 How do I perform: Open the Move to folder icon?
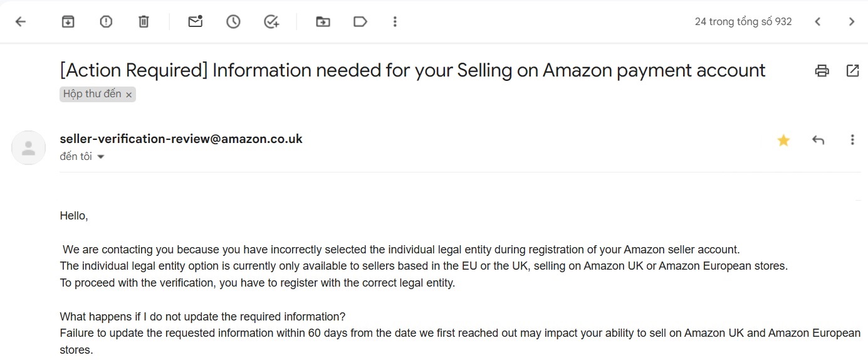(323, 22)
